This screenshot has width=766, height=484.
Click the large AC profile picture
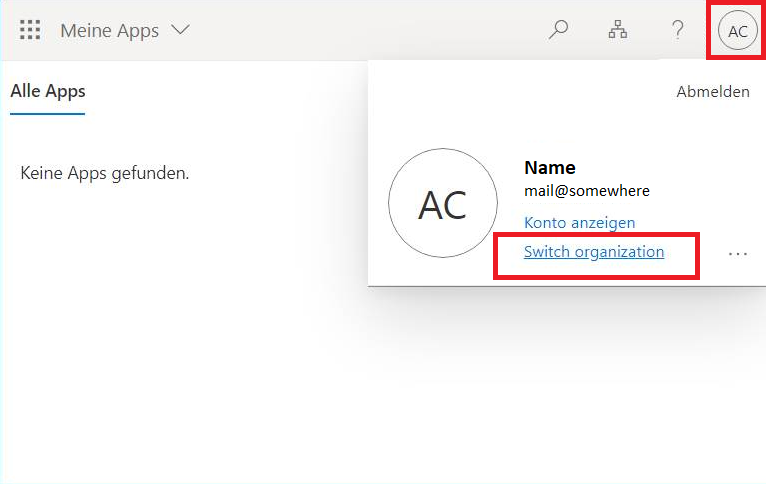[x=443, y=203]
